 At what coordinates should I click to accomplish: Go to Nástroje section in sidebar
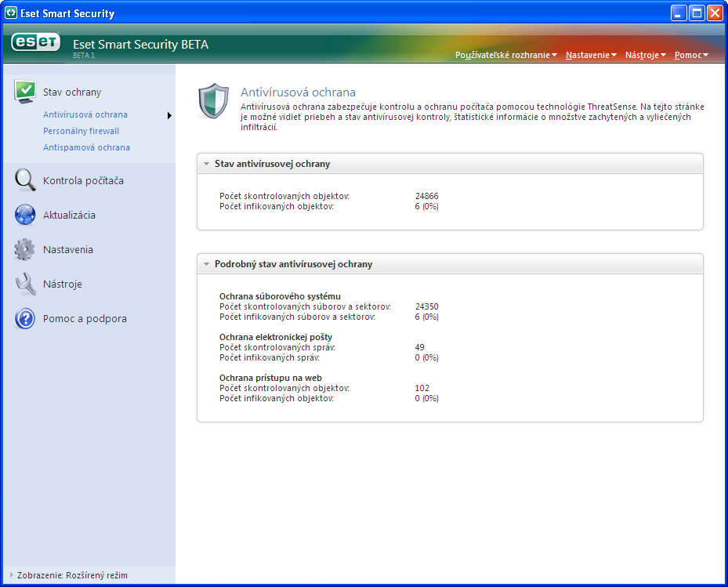point(62,284)
